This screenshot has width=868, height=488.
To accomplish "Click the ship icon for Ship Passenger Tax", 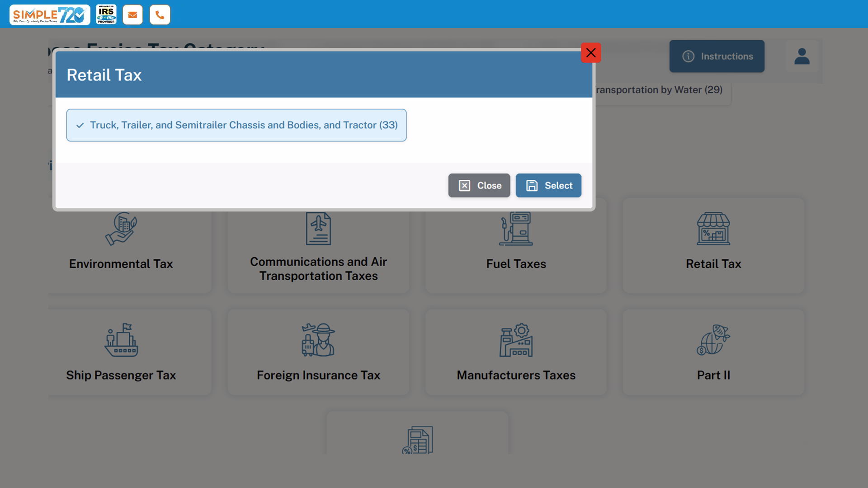I will tap(121, 340).
